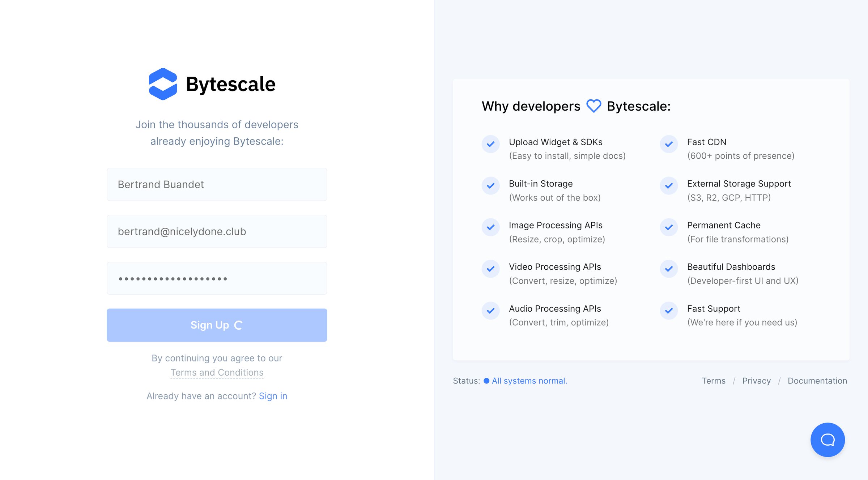
Task: Follow the Sign in link
Action: point(273,396)
